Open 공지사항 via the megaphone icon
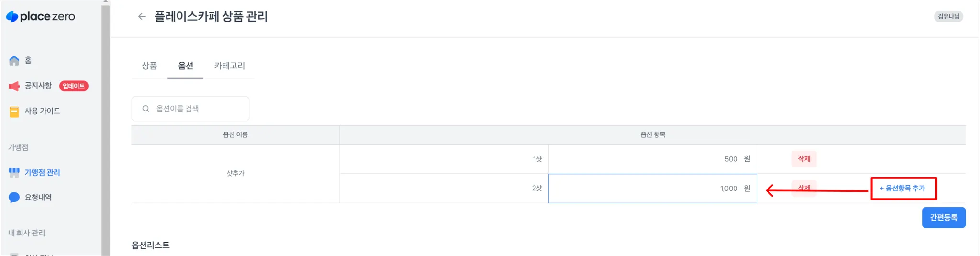This screenshot has width=980, height=256. point(14,86)
